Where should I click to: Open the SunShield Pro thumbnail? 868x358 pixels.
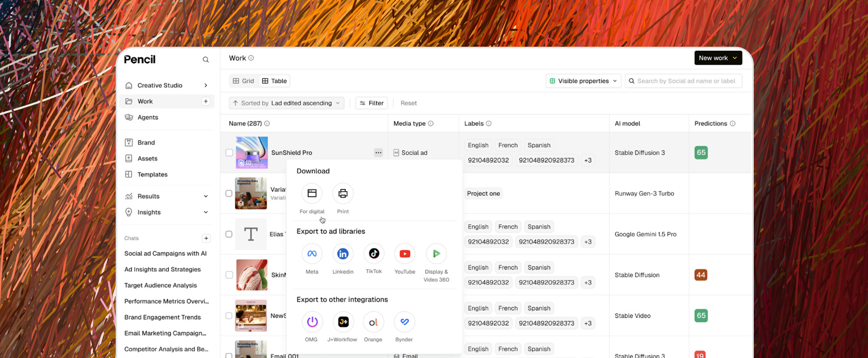tap(252, 153)
